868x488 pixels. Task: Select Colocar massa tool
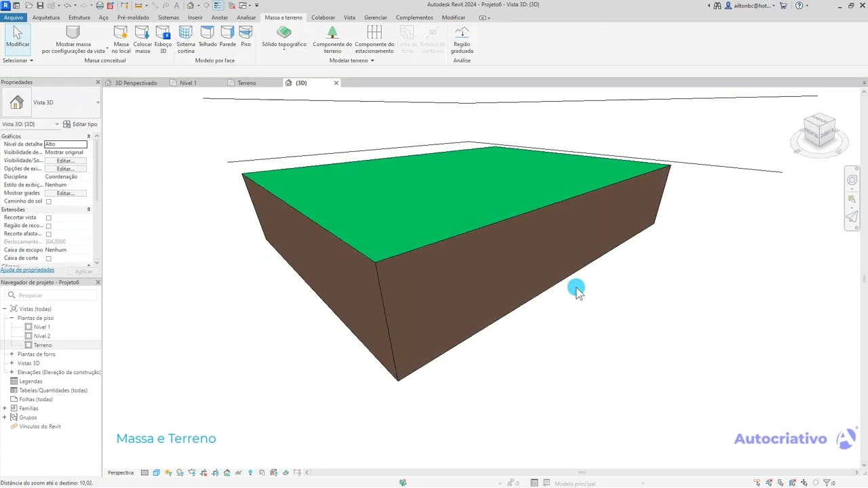point(142,39)
